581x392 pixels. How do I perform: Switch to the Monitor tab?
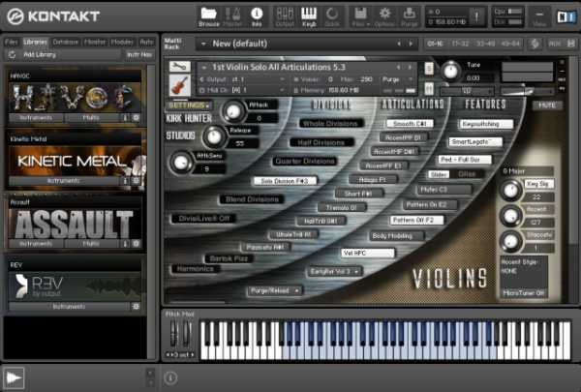pyautogui.click(x=95, y=42)
